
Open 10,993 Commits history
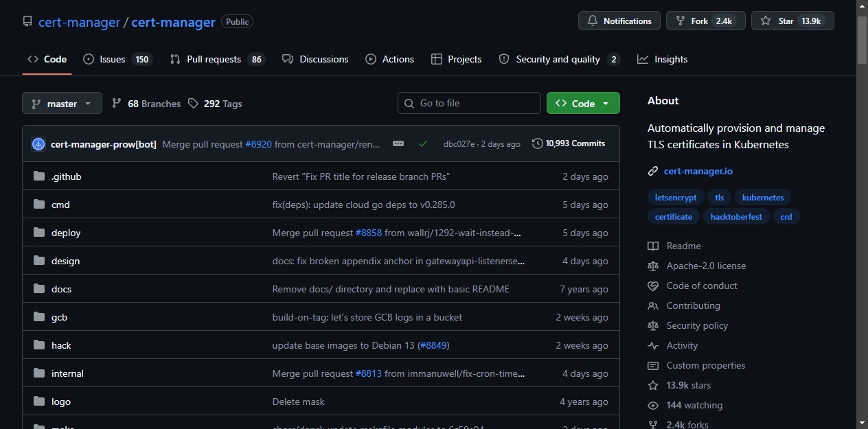pyautogui.click(x=569, y=143)
